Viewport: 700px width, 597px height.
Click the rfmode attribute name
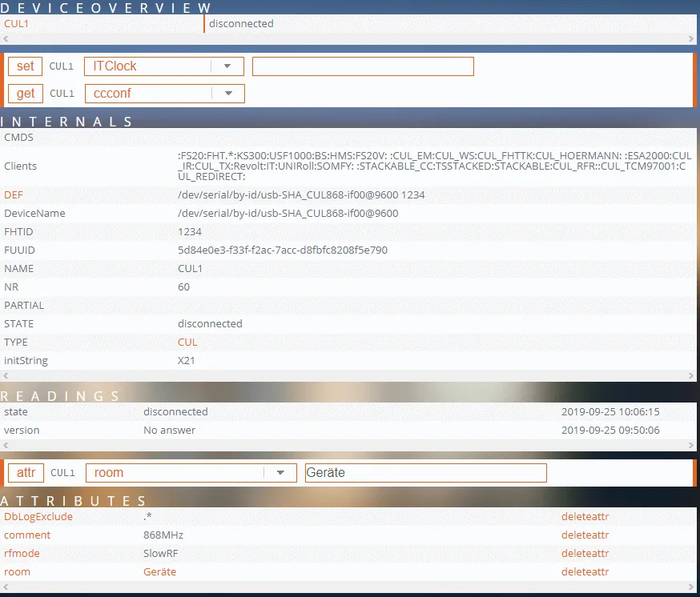coord(22,553)
